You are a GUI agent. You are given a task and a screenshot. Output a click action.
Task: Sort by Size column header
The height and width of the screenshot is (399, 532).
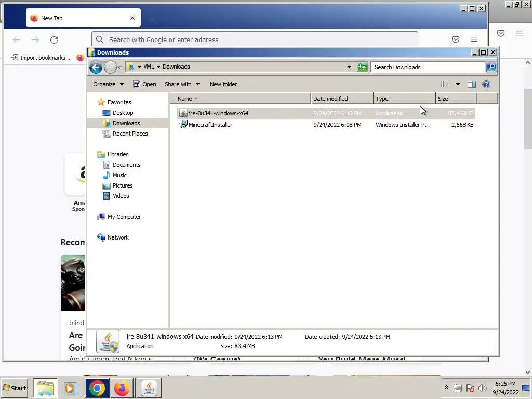[x=456, y=99]
